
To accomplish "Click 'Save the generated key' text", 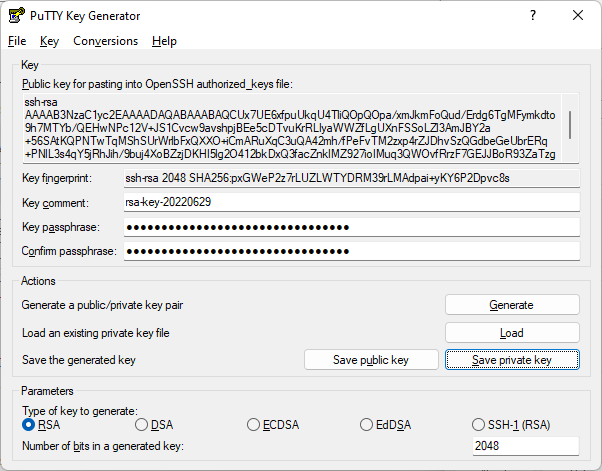I will pos(79,360).
